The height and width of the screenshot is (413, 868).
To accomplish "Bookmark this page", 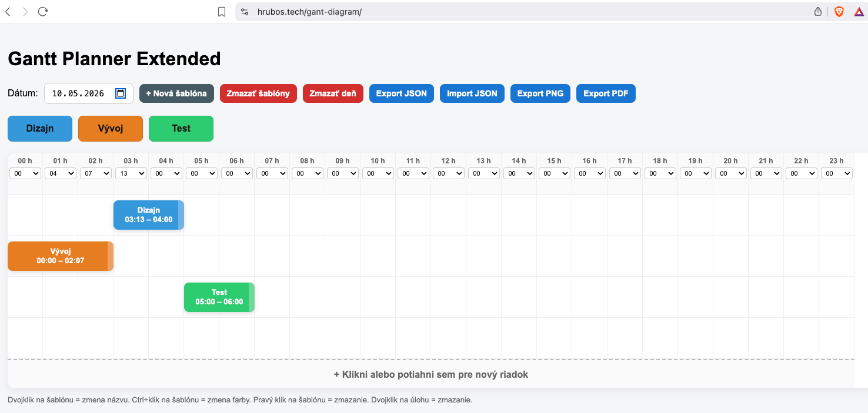I will [222, 12].
